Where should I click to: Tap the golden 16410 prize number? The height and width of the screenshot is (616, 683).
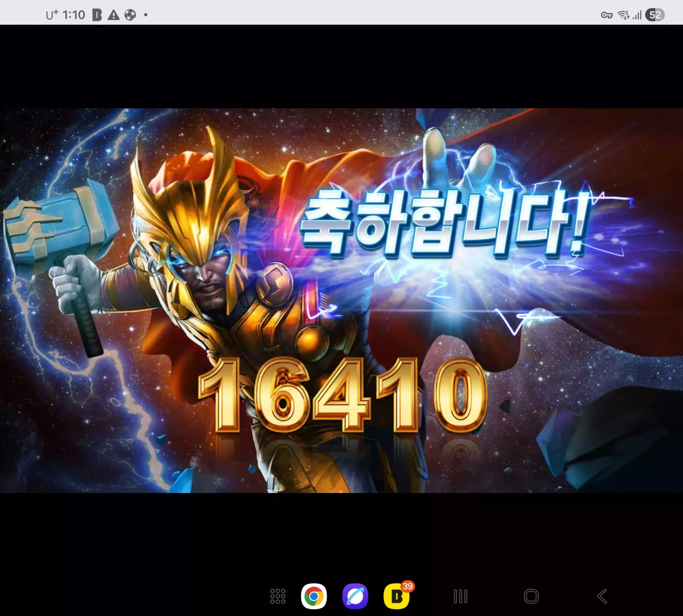point(343,395)
